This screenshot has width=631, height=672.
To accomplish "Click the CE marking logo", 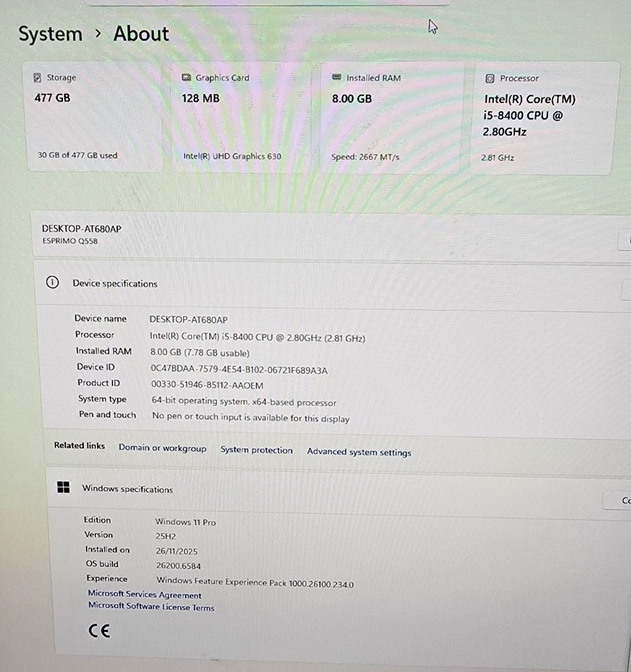I will (99, 631).
